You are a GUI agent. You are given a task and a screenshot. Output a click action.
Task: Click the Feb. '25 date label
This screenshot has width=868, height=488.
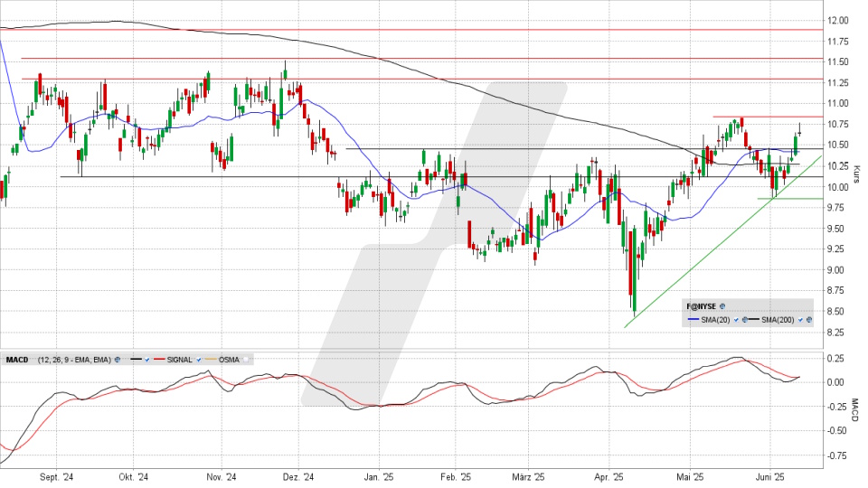[x=456, y=477]
